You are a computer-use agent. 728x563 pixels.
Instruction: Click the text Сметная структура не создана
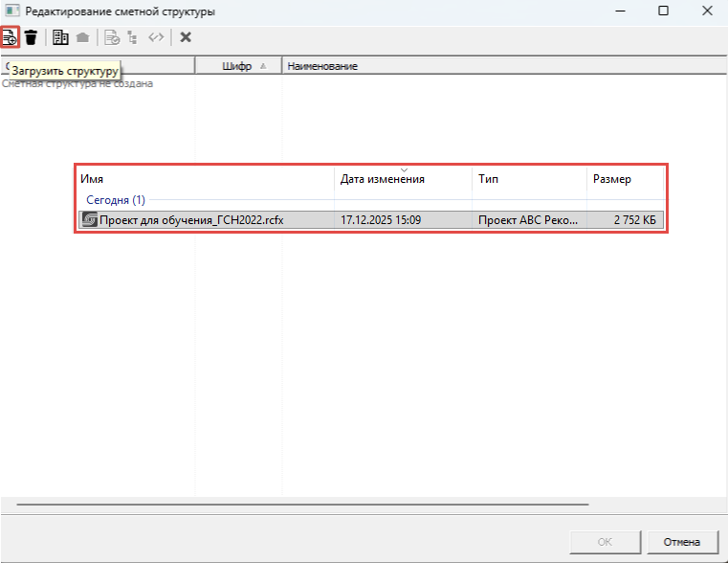click(77, 83)
